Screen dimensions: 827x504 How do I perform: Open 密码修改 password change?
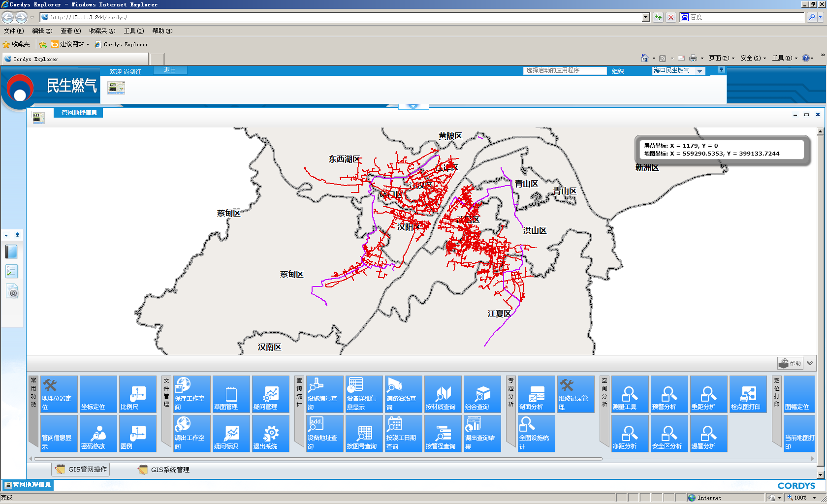[98, 433]
